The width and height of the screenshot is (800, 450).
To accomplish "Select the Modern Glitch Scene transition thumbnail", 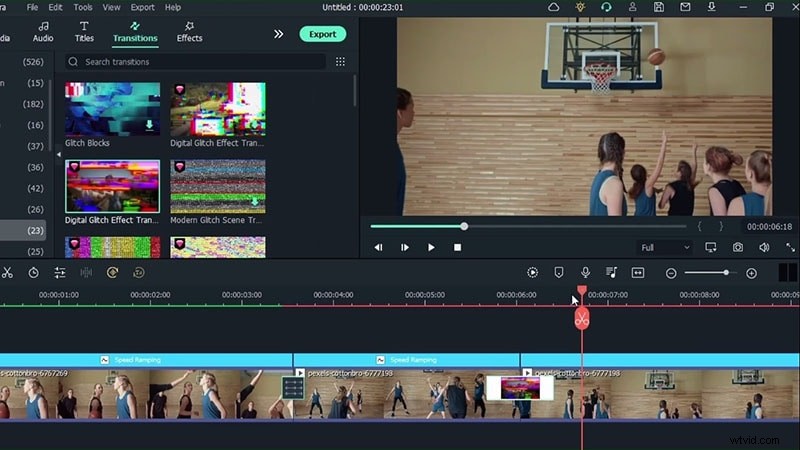I will tap(218, 186).
